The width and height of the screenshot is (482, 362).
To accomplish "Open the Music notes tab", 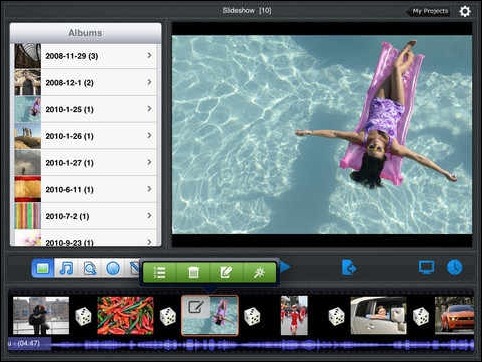I will pyautogui.click(x=66, y=268).
